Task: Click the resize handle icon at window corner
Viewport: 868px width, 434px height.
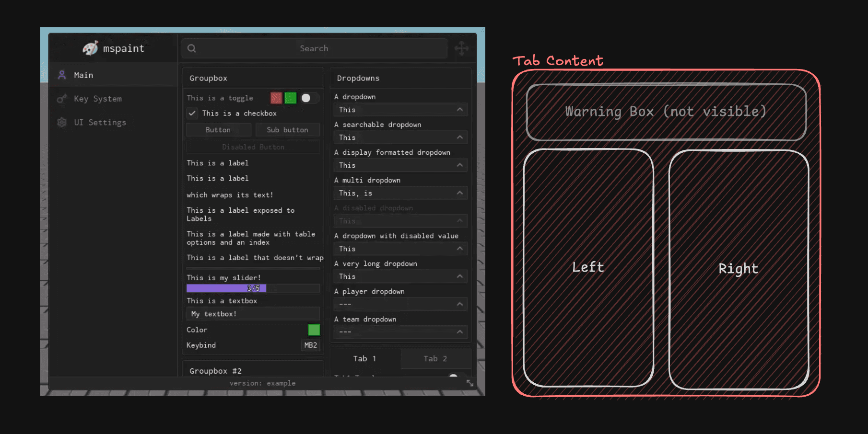Action: pos(470,383)
